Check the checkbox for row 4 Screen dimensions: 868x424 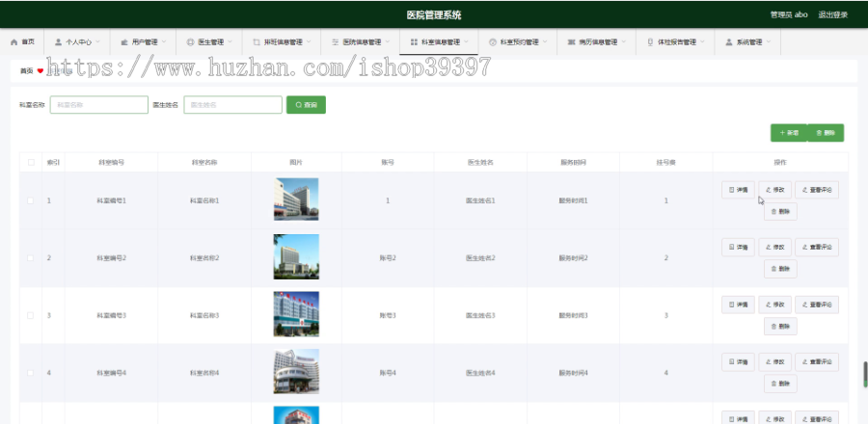coord(31,373)
